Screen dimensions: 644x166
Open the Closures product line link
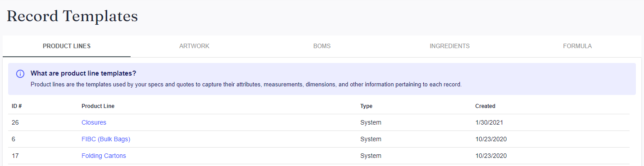pyautogui.click(x=94, y=122)
